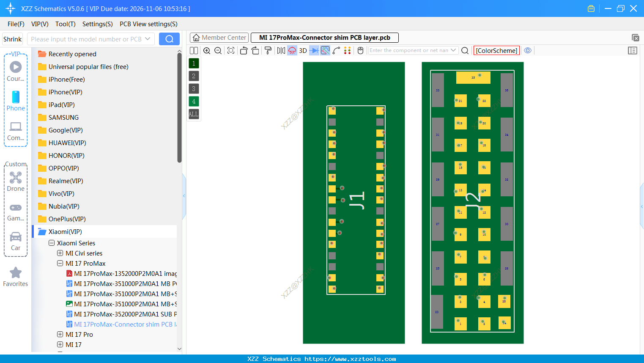644x363 pixels.
Task: Show only PCB layer 2
Action: [194, 76]
